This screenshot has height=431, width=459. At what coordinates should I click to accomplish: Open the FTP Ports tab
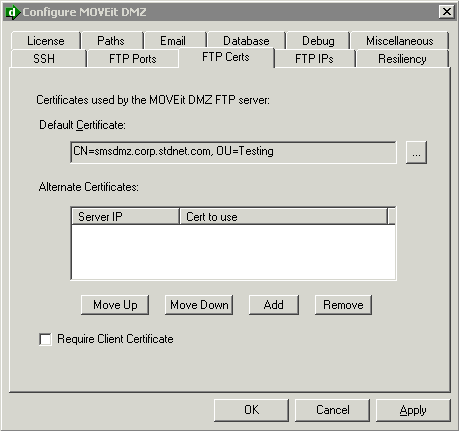[x=133, y=59]
